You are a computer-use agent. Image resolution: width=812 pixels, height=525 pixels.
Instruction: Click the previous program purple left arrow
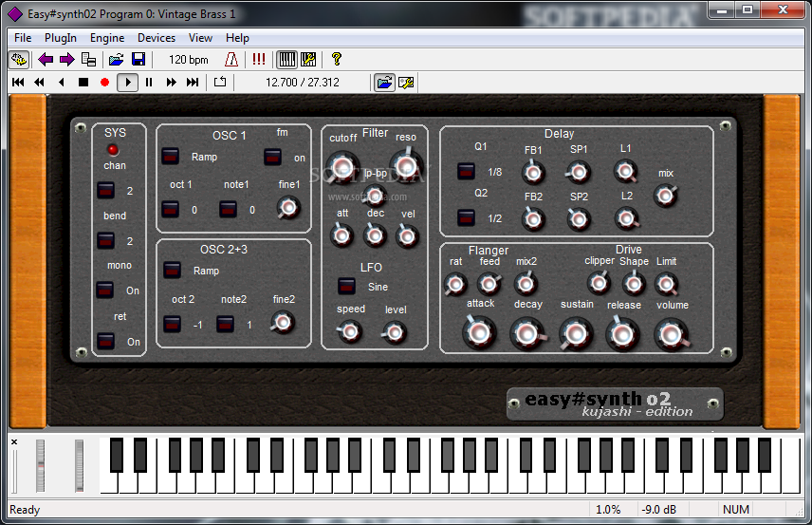(x=46, y=60)
